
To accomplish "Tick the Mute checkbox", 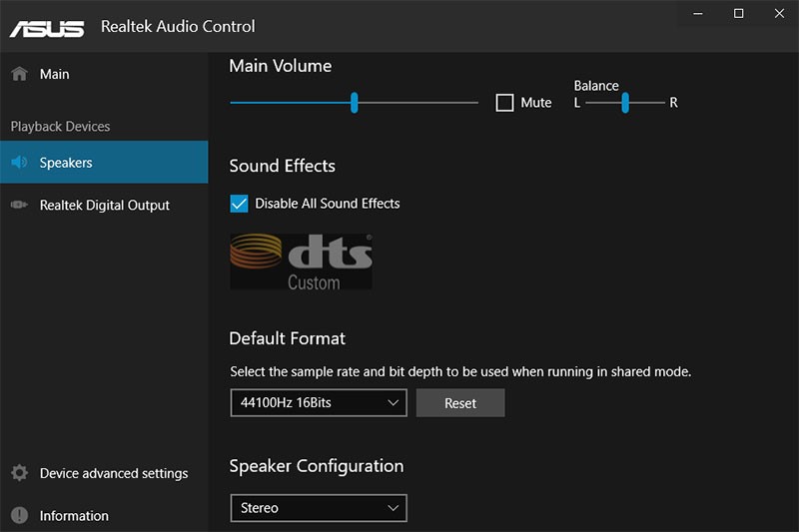I will tap(504, 103).
